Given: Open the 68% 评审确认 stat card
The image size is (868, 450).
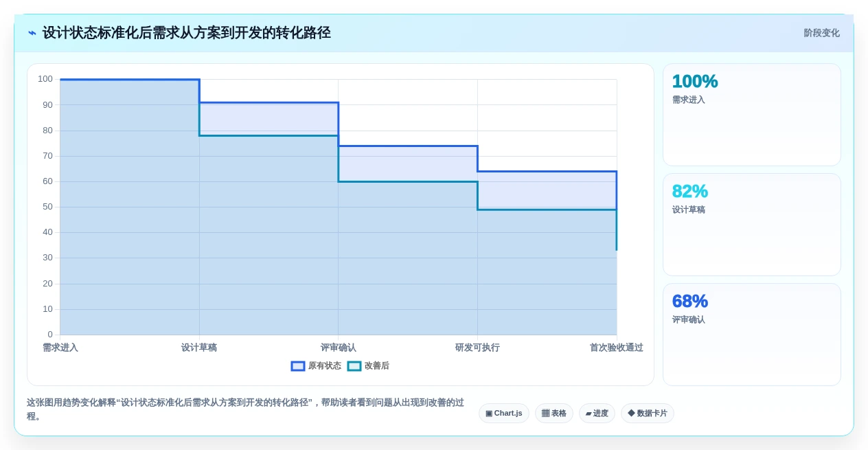Looking at the screenshot, I should (x=752, y=335).
